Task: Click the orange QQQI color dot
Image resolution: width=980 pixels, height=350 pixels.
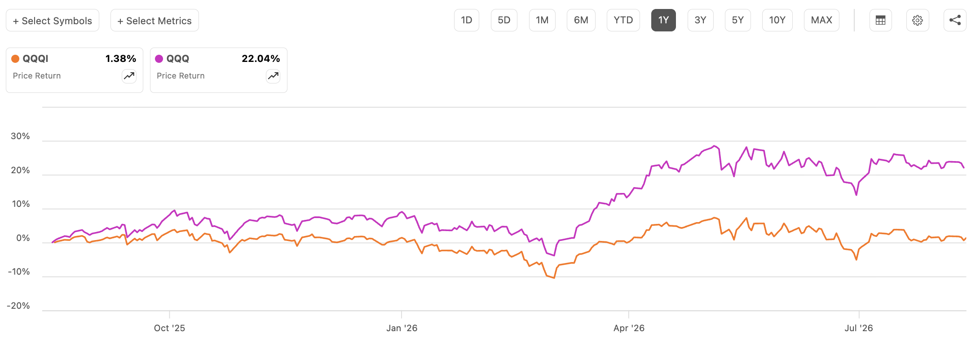Action: tap(15, 59)
